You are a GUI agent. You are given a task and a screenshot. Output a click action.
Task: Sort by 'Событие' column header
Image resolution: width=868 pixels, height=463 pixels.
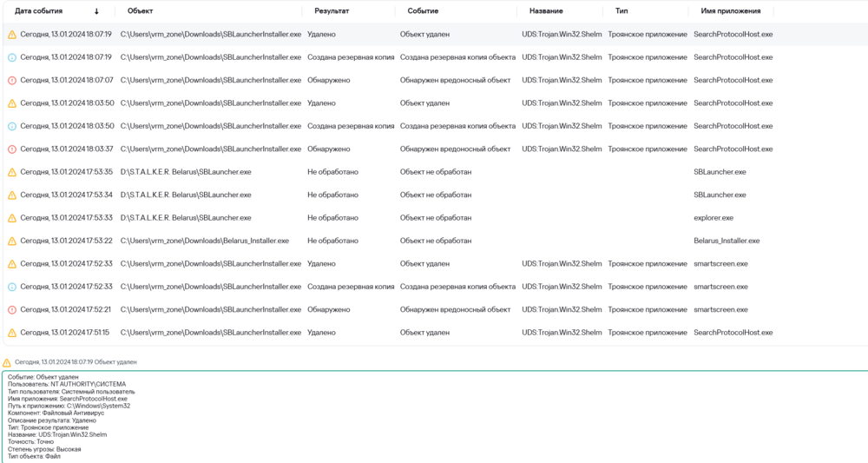(x=423, y=11)
